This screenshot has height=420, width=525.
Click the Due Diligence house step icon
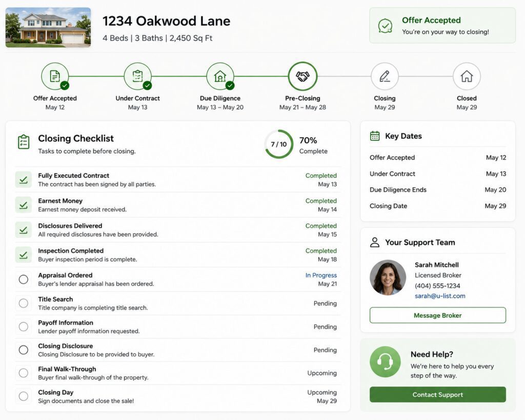pyautogui.click(x=220, y=76)
